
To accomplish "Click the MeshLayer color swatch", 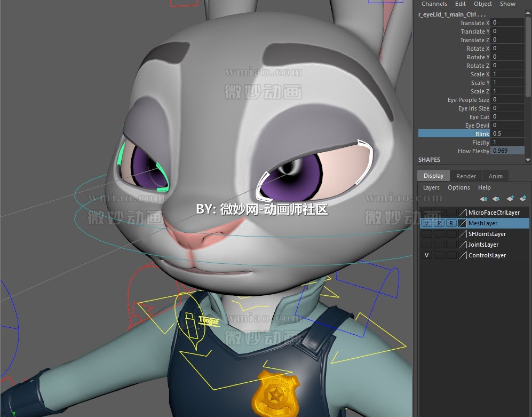I will pyautogui.click(x=463, y=223).
